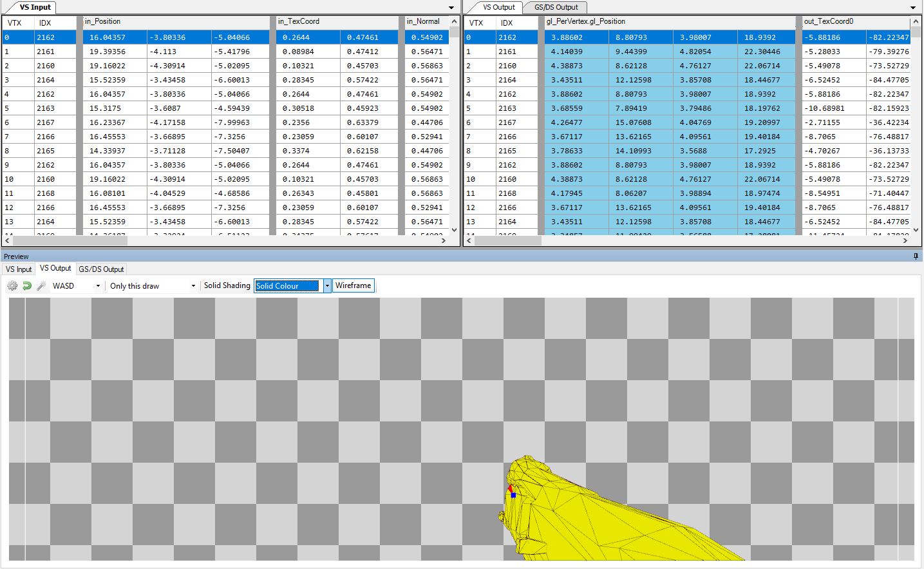Viewport: 924px width, 569px height.
Task: Click VS Output cell -2.71155
Action: pyautogui.click(x=834, y=122)
